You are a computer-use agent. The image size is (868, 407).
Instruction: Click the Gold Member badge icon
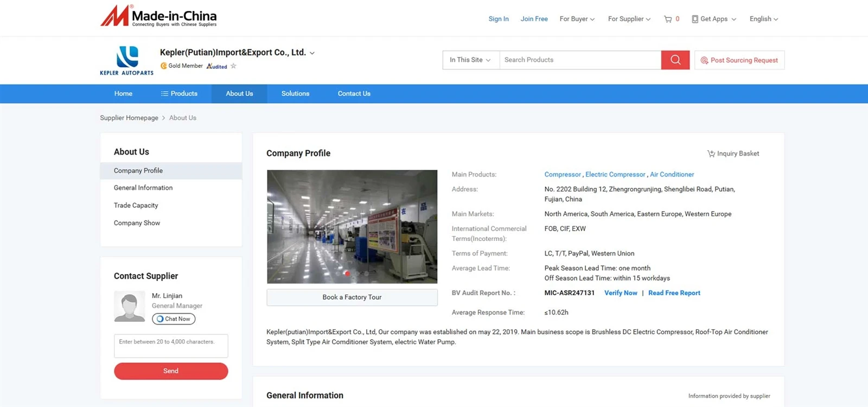click(x=163, y=66)
